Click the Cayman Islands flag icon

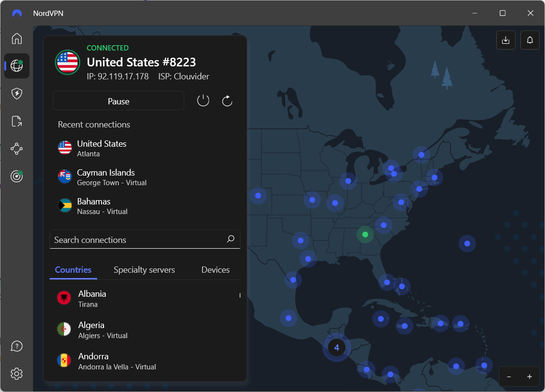click(65, 177)
